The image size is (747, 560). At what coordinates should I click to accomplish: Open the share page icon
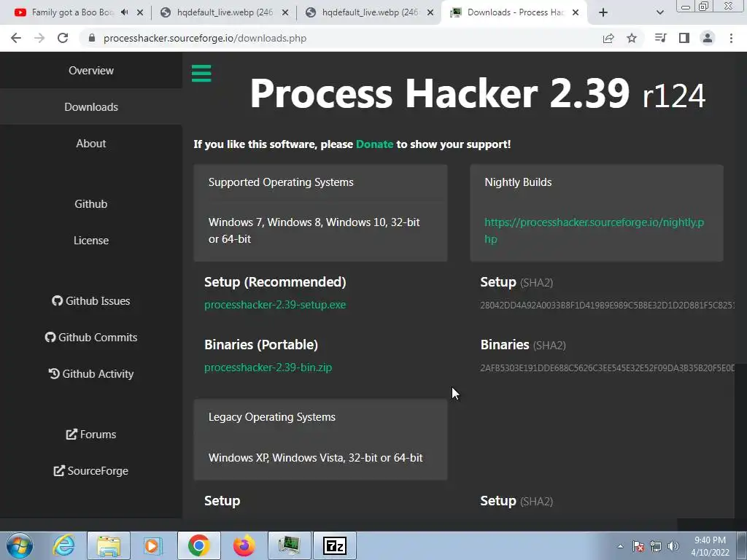[608, 38]
